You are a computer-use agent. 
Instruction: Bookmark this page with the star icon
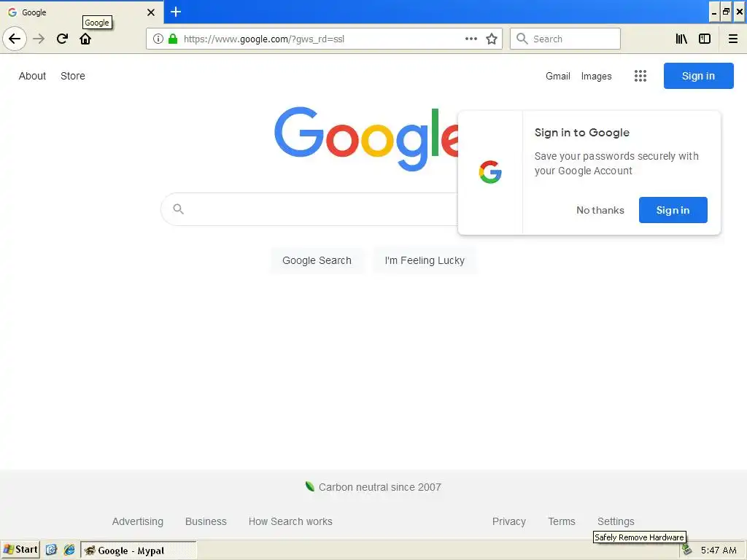click(x=492, y=39)
